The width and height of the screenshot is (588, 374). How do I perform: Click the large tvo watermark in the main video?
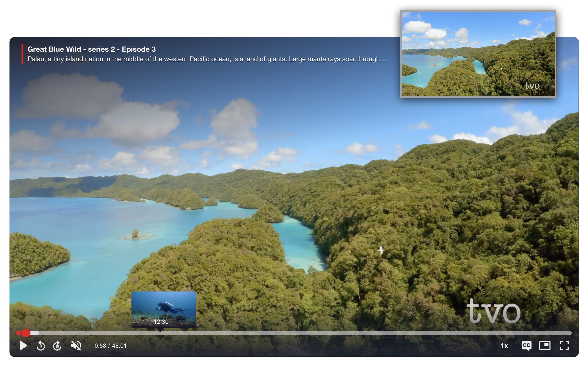[493, 312]
